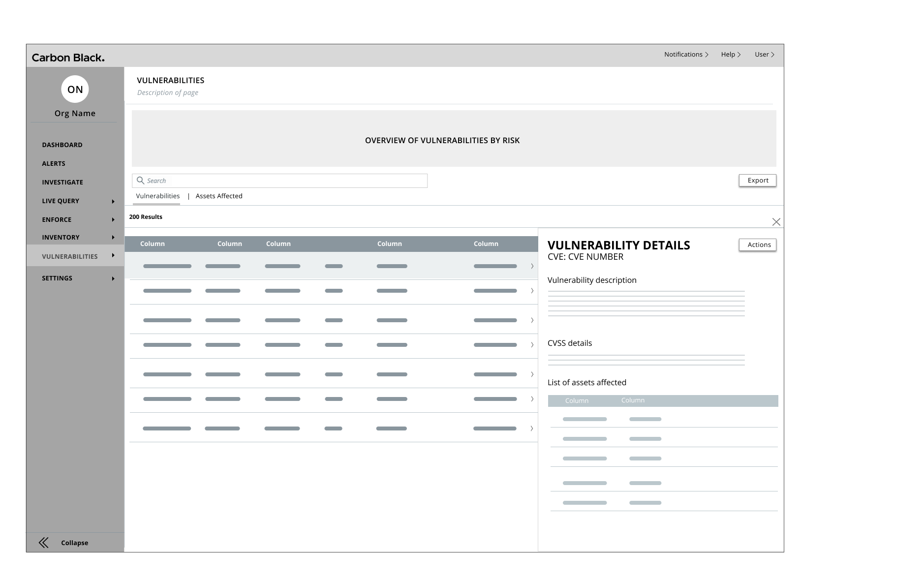Viewport: 924px width, 581px height.
Task: Click the Actions button
Action: (x=757, y=245)
